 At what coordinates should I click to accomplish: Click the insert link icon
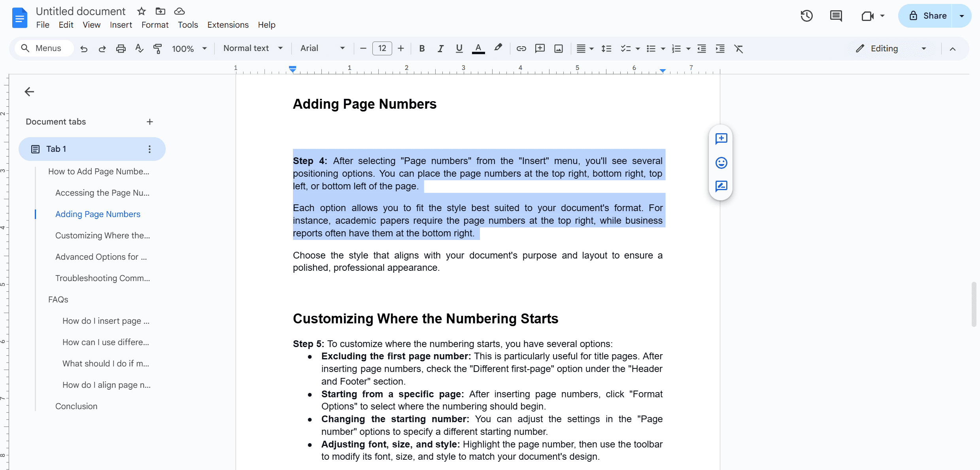click(521, 48)
